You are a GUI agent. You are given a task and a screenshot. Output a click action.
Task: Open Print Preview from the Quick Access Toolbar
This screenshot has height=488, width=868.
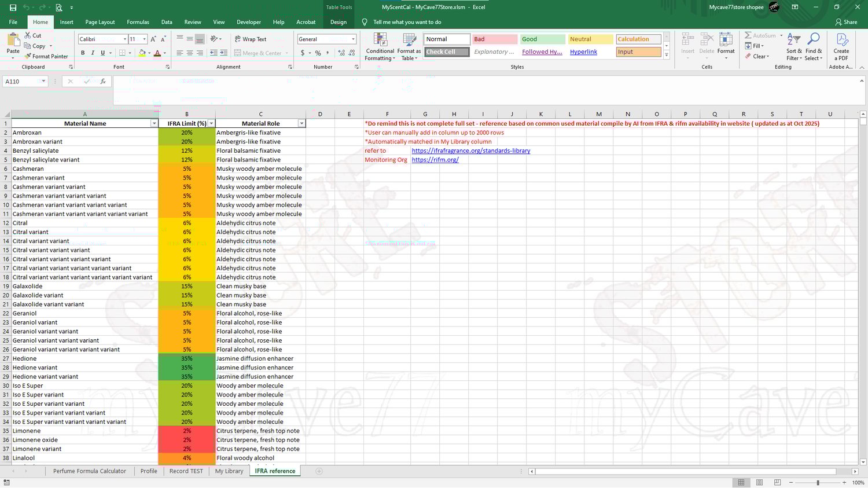coord(58,8)
